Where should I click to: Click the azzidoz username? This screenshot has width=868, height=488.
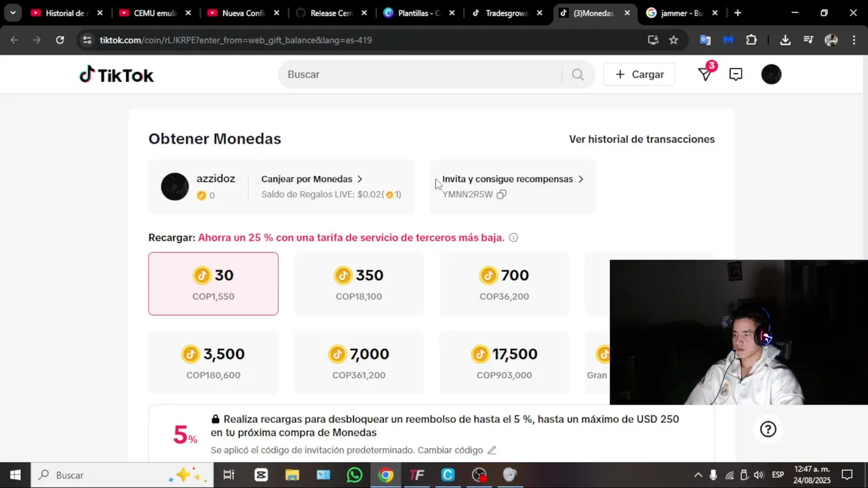[x=216, y=179]
